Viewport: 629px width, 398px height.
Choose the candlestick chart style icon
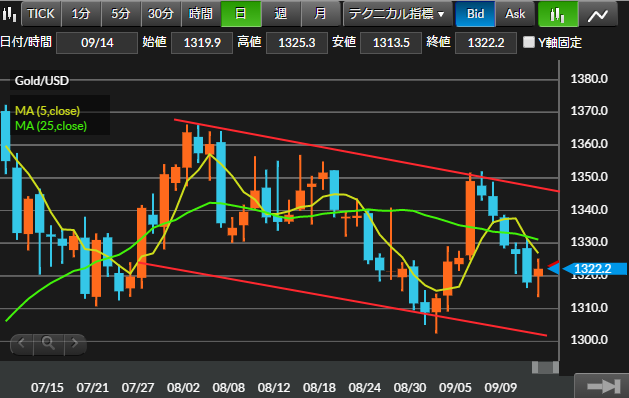coord(558,14)
